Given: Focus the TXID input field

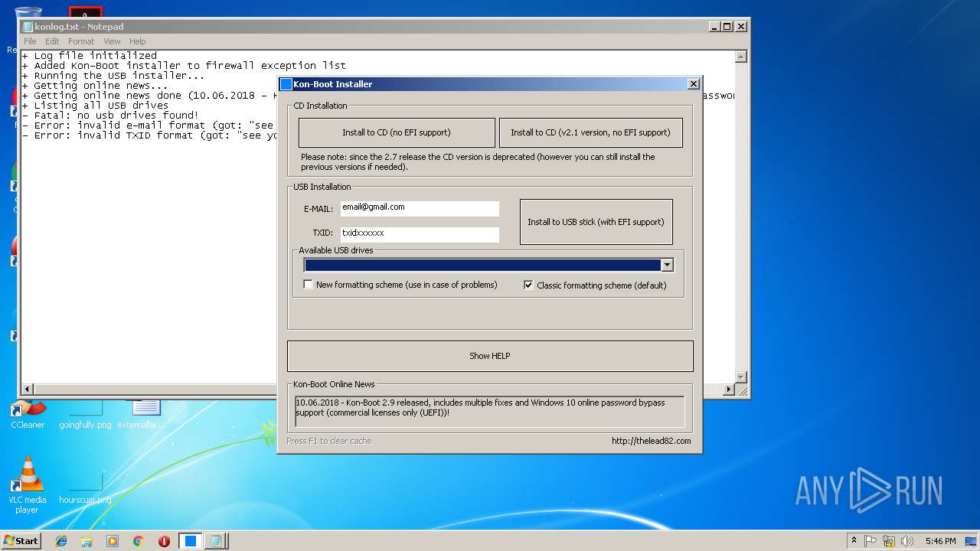Looking at the screenshot, I should coord(420,233).
